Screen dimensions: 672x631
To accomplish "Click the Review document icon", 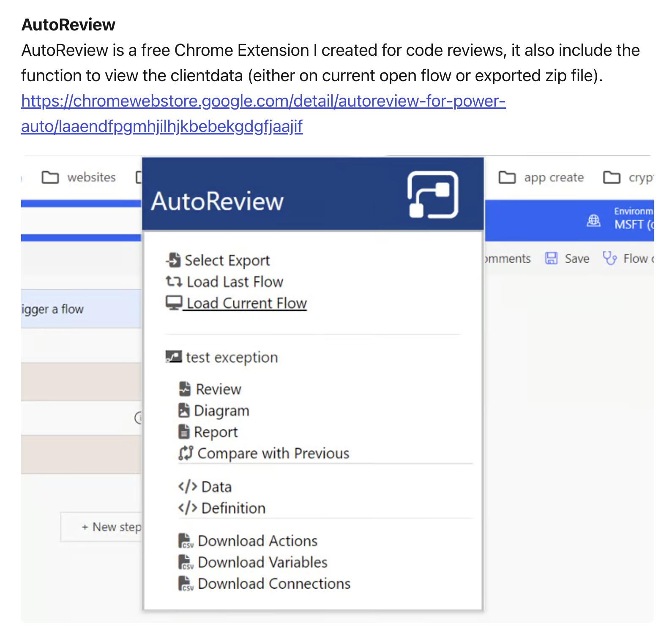I will coord(185,389).
